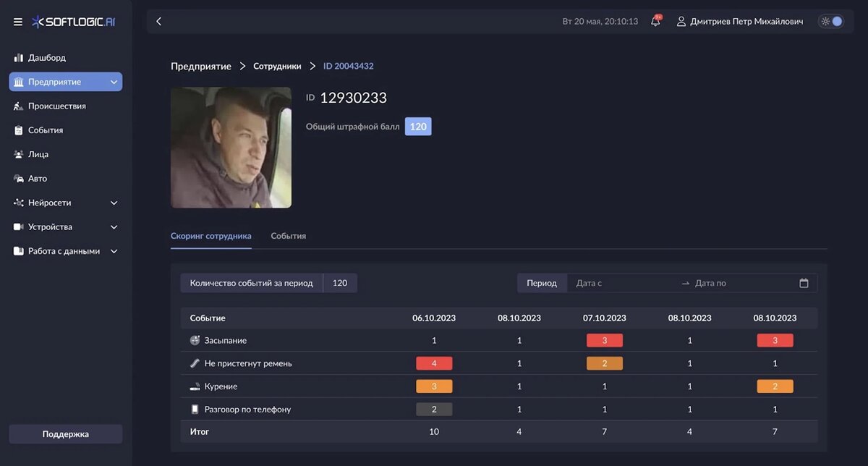Click the Авто car icon

click(19, 179)
